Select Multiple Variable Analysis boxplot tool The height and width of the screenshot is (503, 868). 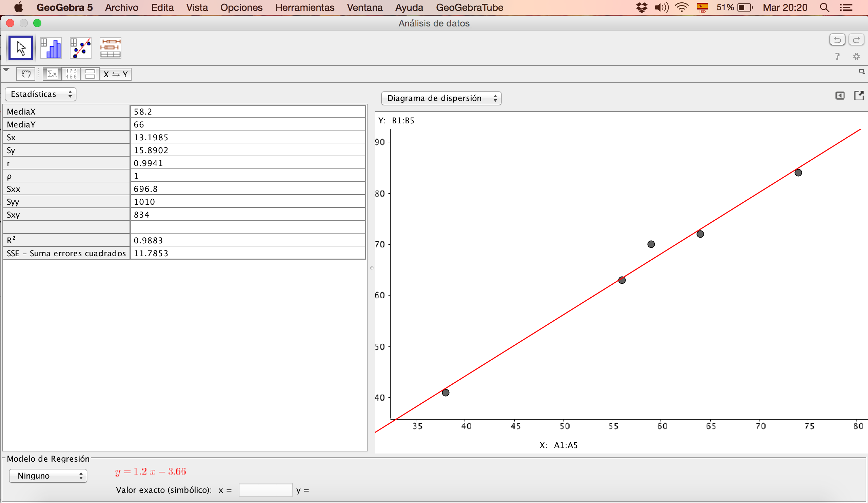click(110, 48)
